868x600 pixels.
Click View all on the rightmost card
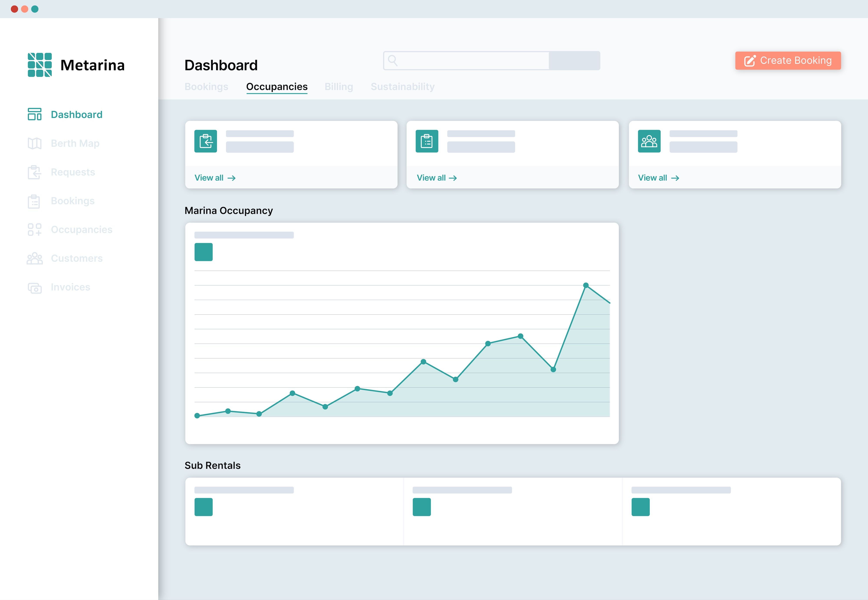pyautogui.click(x=658, y=177)
